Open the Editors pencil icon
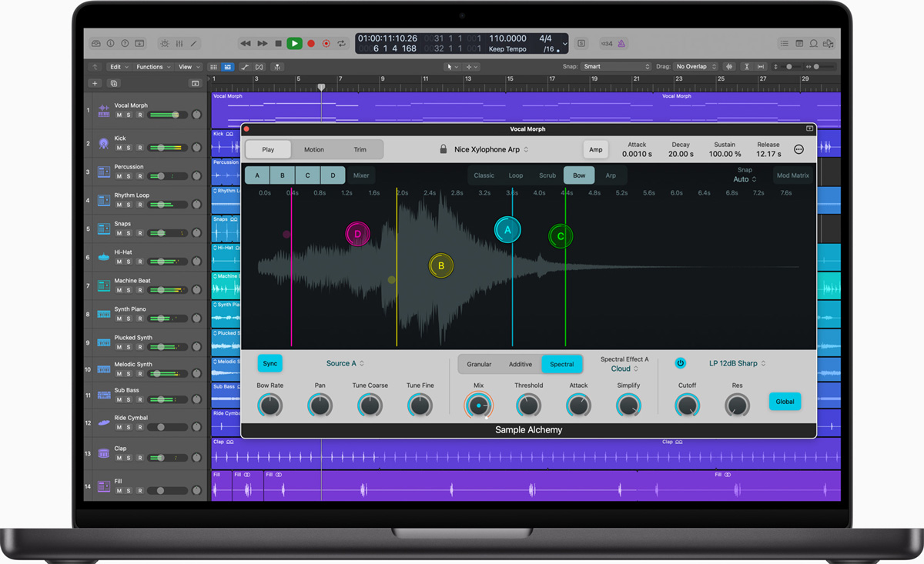 194,44
